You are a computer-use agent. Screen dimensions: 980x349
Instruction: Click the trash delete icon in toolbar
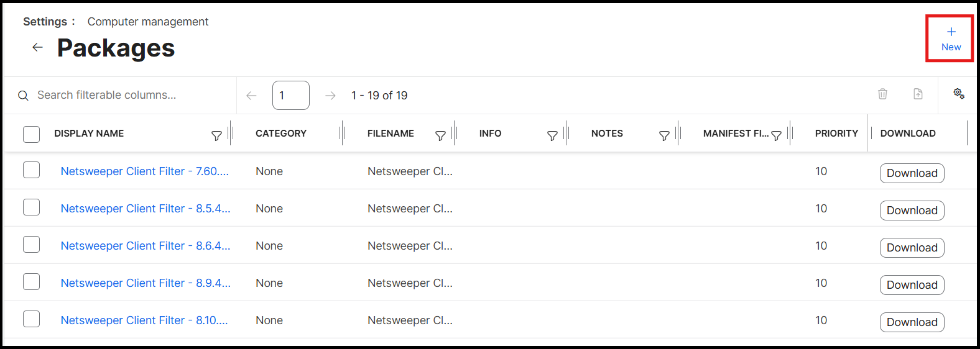(x=882, y=94)
